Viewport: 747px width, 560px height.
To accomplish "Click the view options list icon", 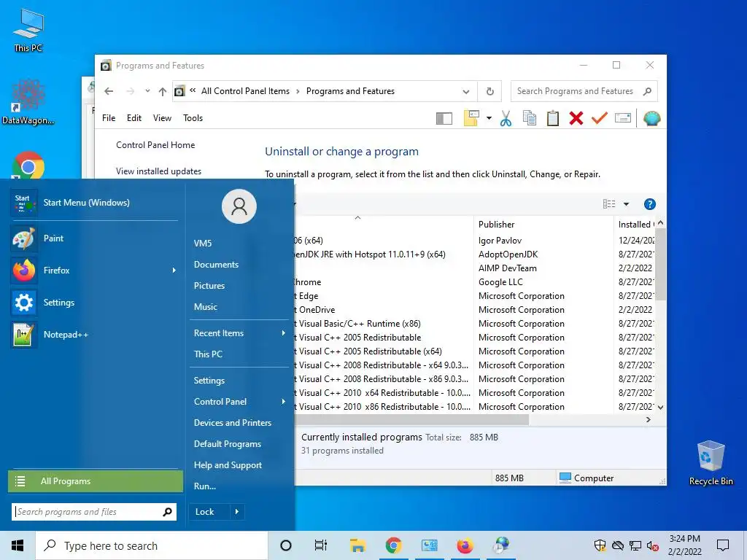I will 609,204.
